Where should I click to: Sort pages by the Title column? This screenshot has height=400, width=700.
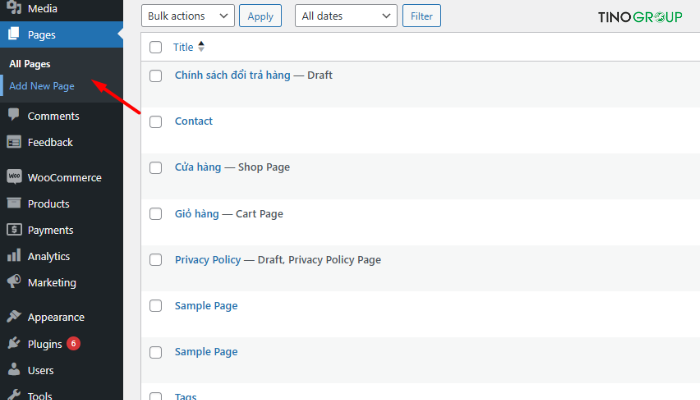point(183,47)
